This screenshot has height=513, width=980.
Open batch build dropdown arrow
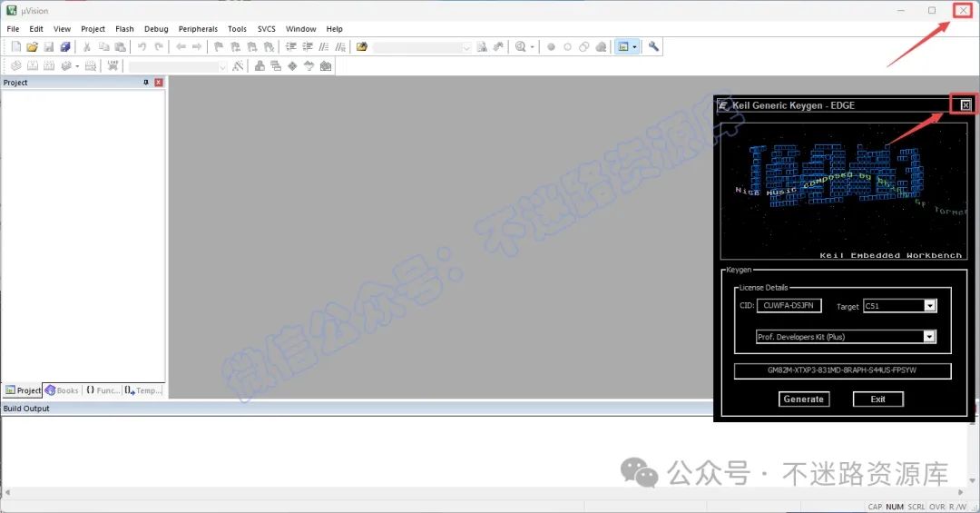click(77, 65)
